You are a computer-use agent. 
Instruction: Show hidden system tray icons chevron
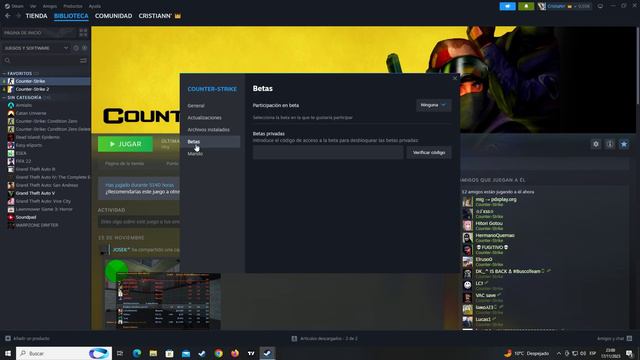[x=559, y=353]
